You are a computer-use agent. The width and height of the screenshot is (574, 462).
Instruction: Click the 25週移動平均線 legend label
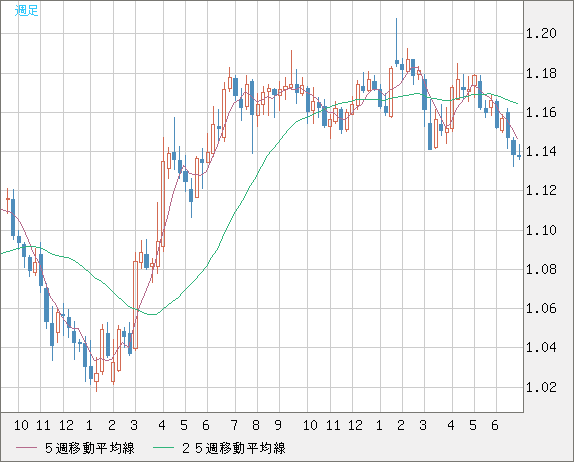234,448
